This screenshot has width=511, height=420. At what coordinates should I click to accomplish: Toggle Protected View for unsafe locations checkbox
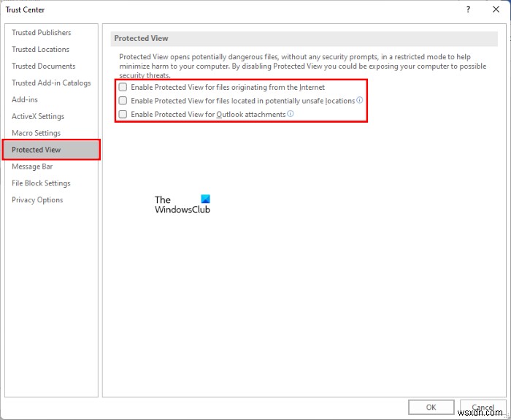click(123, 101)
